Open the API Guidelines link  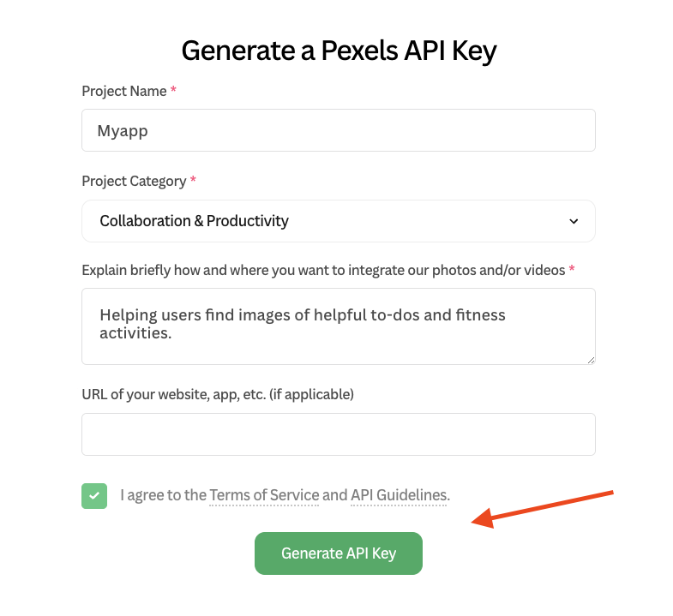click(400, 495)
